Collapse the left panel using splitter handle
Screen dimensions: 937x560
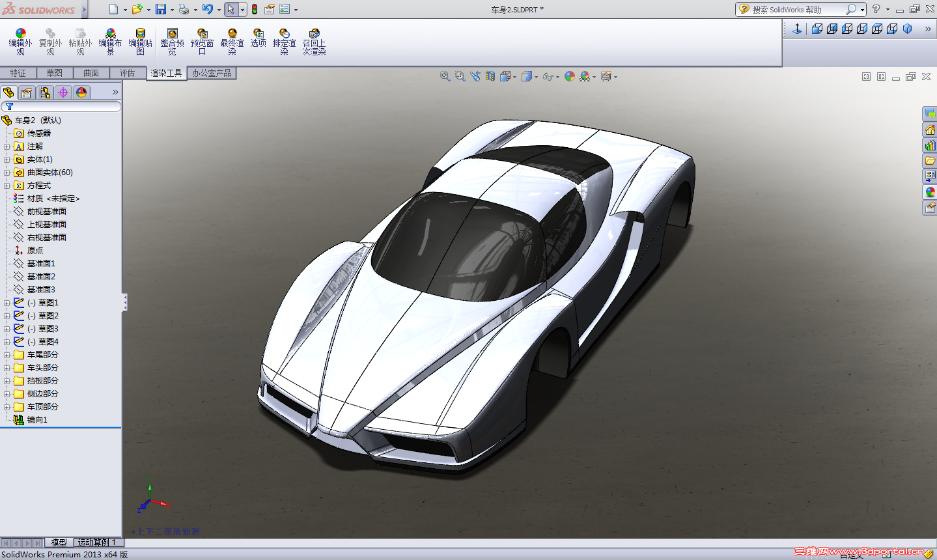(125, 302)
